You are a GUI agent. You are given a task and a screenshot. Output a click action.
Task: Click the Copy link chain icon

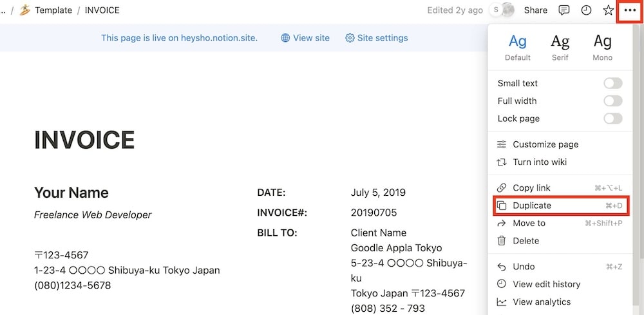pos(502,187)
